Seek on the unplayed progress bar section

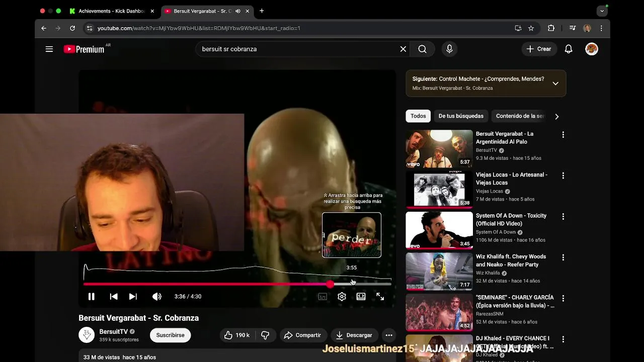[x=362, y=284]
